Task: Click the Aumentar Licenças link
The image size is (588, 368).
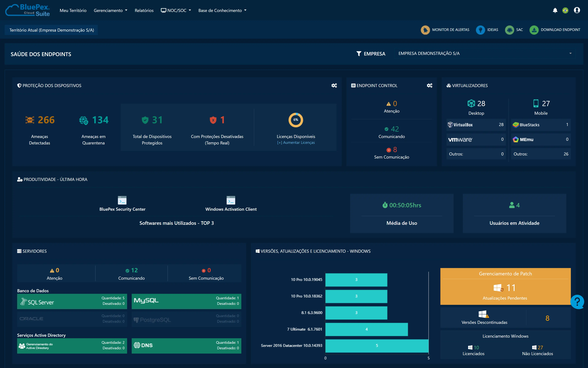Action: [296, 143]
